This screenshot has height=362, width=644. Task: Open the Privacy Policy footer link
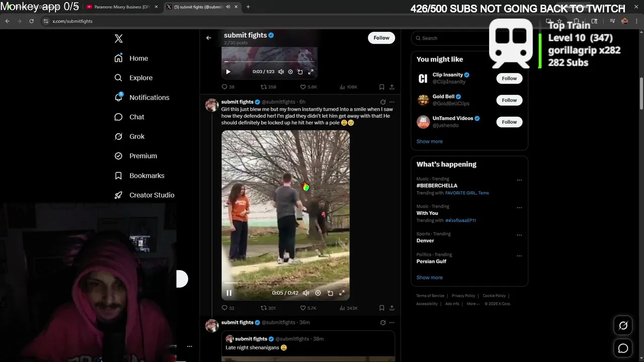(x=463, y=296)
